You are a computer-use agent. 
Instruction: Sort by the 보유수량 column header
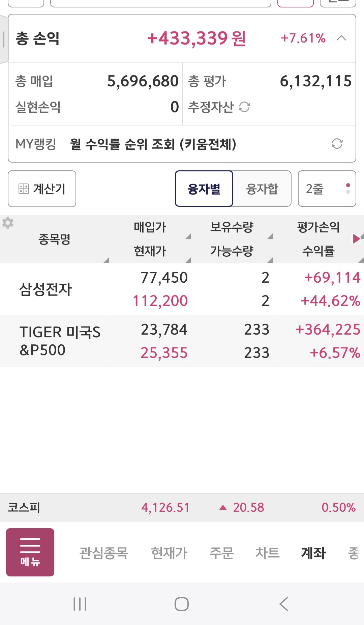[x=232, y=227]
